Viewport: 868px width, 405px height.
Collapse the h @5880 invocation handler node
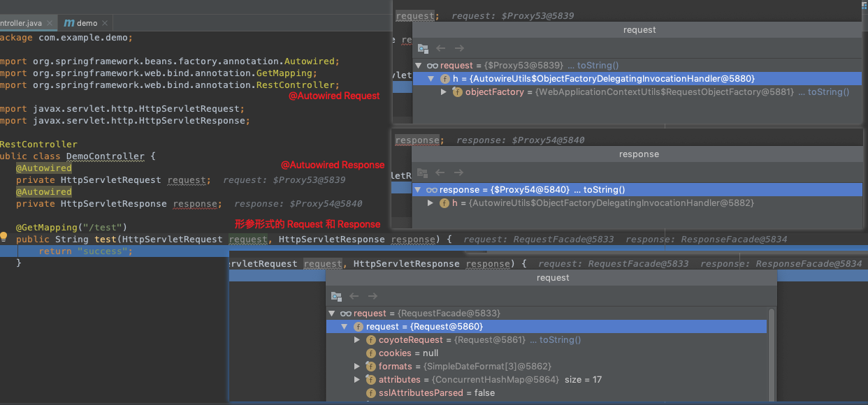pyautogui.click(x=432, y=79)
